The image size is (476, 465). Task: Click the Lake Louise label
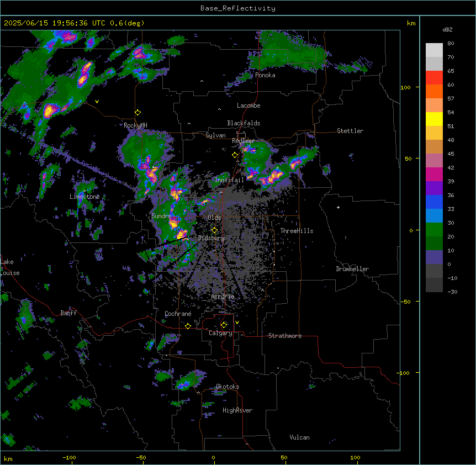9,267
